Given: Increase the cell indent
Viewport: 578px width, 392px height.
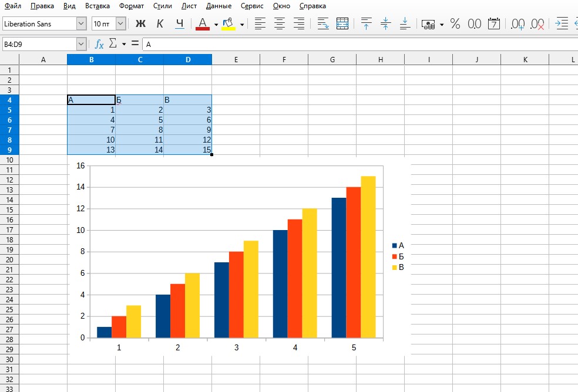Looking at the screenshot, I should click(561, 24).
